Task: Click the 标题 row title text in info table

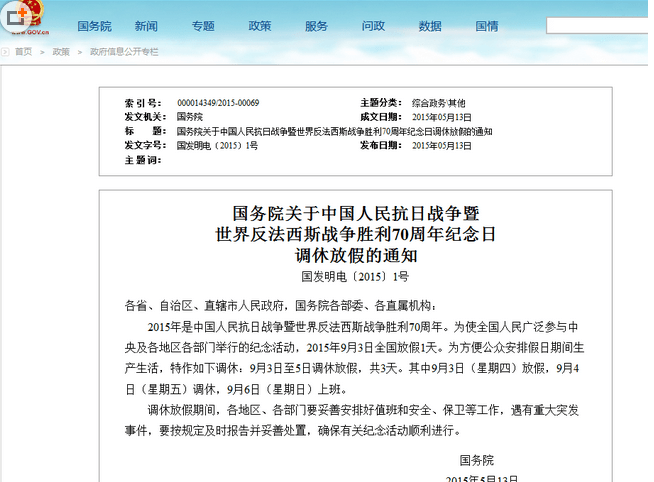Action: coord(335,131)
